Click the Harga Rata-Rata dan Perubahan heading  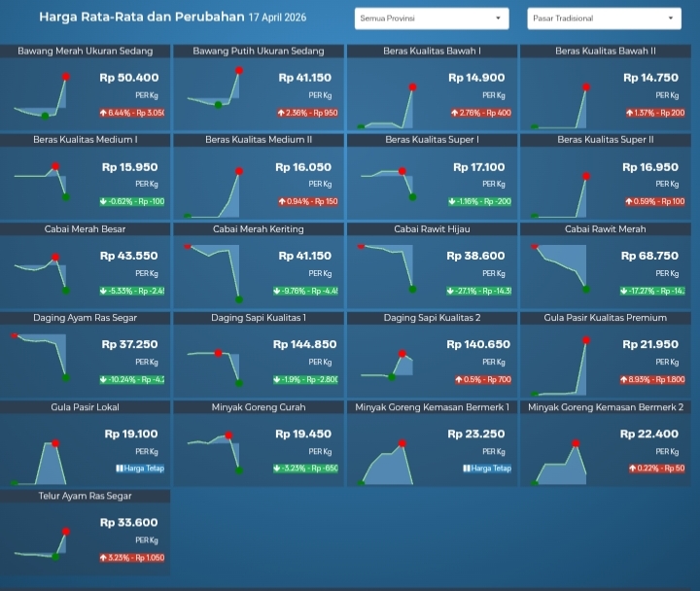pos(142,17)
